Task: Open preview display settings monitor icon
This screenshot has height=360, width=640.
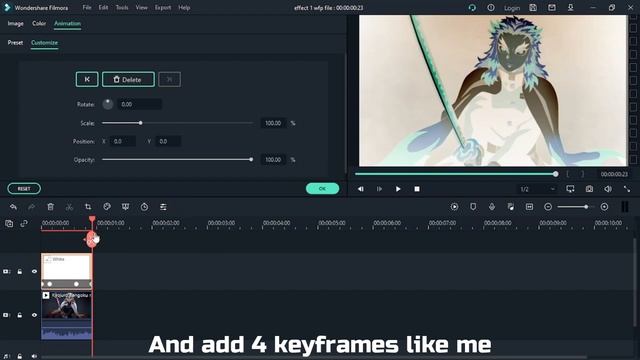Action: [x=570, y=189]
